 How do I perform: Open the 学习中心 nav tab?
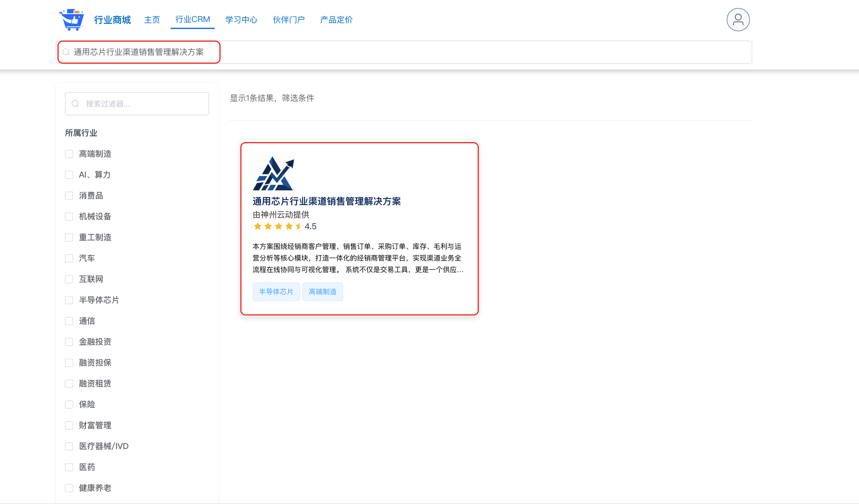point(241,20)
